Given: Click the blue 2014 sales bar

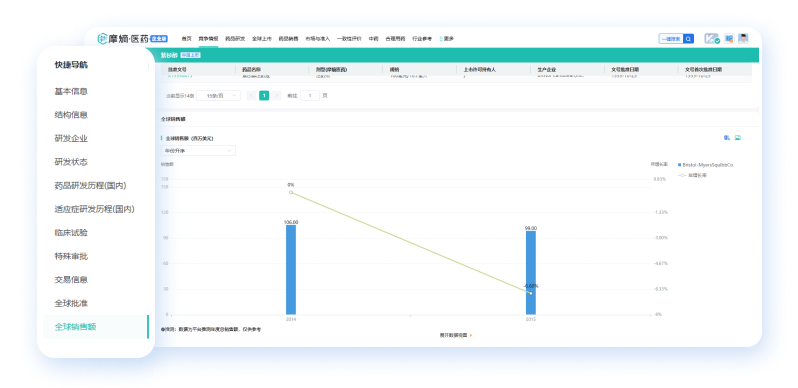Looking at the screenshot, I should (291, 270).
